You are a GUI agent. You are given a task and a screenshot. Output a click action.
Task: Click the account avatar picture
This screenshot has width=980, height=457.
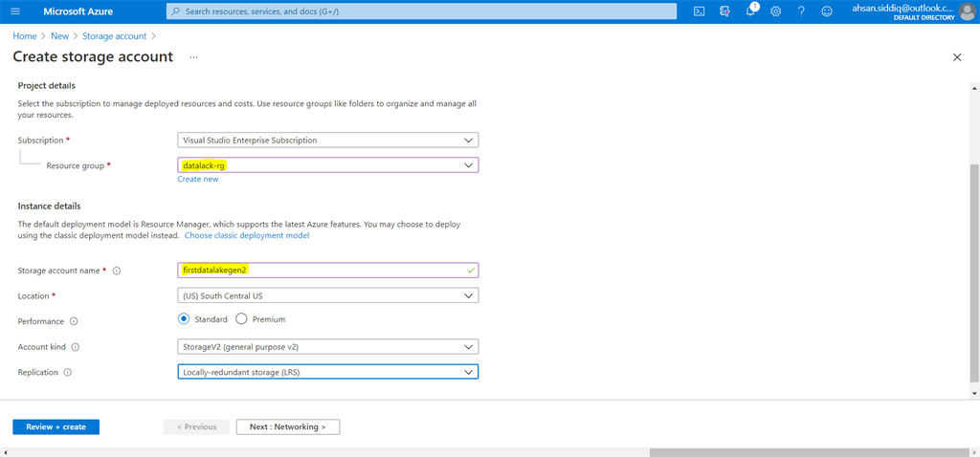pyautogui.click(x=968, y=11)
